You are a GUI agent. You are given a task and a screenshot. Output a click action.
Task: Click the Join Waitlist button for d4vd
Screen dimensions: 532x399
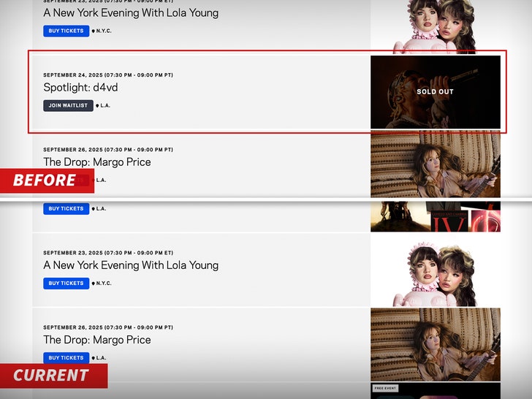pos(68,105)
